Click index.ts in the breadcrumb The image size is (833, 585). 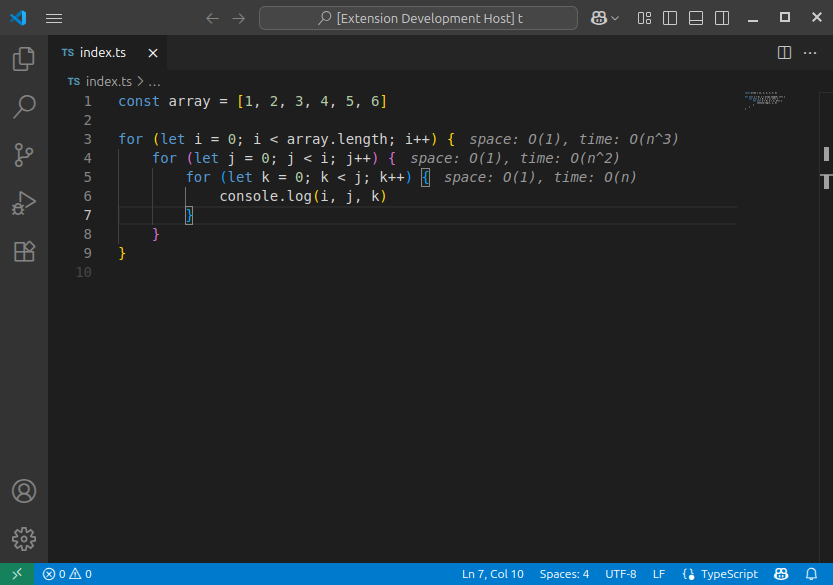pyautogui.click(x=108, y=81)
